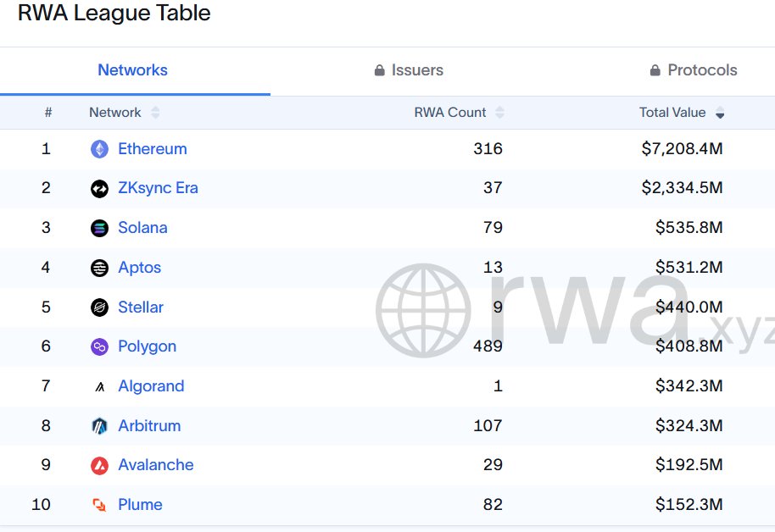The image size is (775, 532).
Task: Open the Arbitrum network link
Action: pos(149,426)
